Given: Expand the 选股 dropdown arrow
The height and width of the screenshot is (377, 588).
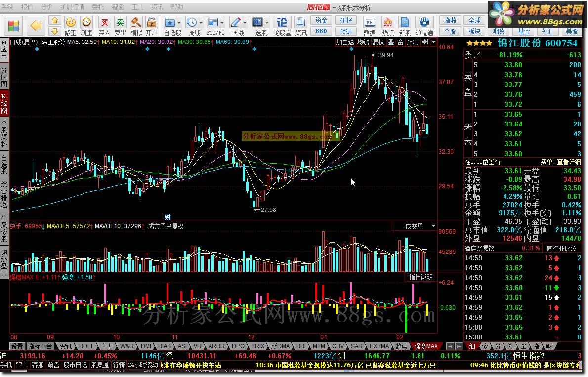Looking at the screenshot, I should (267, 23).
